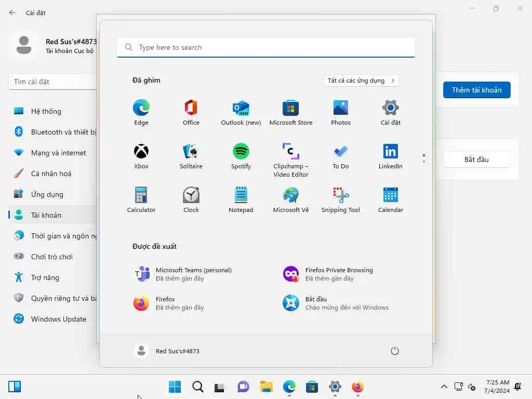
Task: Open Microsoft Vẽ paint app
Action: pos(291,200)
